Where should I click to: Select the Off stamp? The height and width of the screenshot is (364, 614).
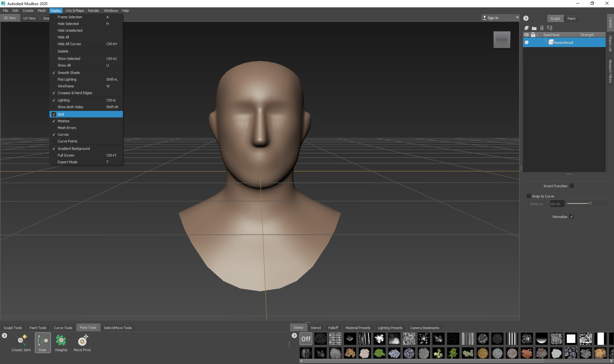point(306,339)
